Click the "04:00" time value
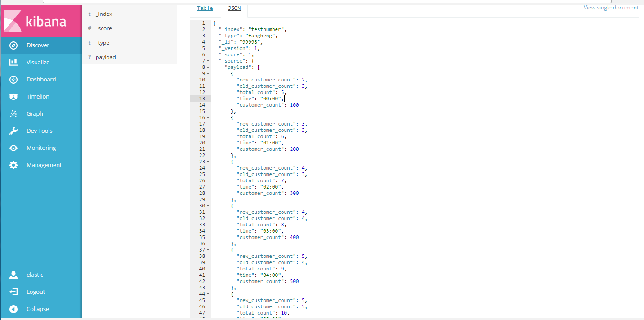The width and height of the screenshot is (644, 320). coord(271,275)
